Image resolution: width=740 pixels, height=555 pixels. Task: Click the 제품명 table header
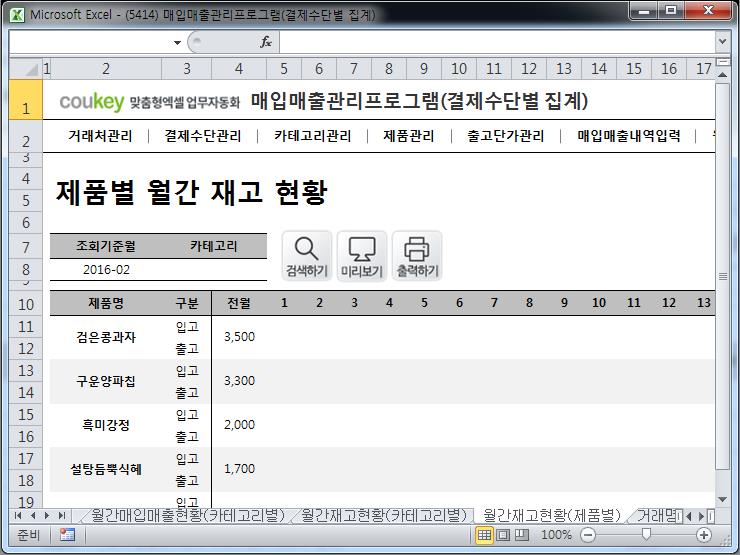(x=106, y=303)
